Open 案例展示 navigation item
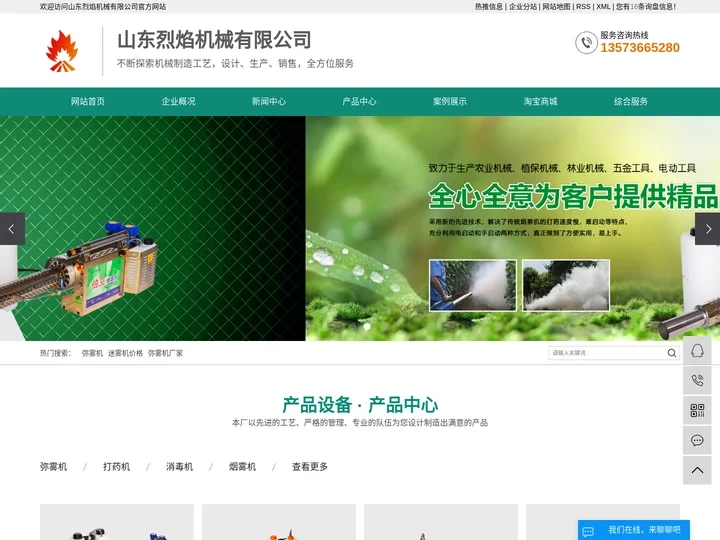Image resolution: width=720 pixels, height=540 pixels. pyautogui.click(x=450, y=101)
